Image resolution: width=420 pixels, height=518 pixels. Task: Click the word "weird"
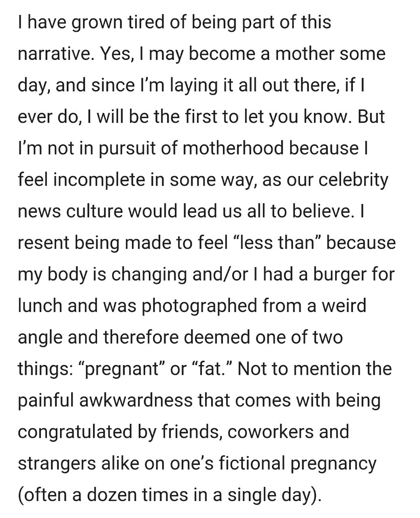click(x=344, y=306)
